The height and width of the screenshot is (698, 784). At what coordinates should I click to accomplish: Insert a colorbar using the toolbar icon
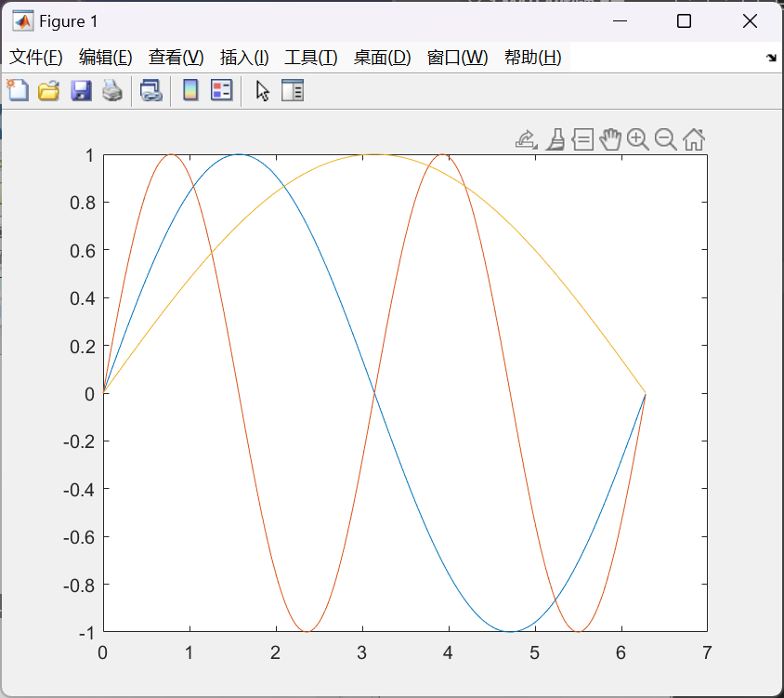190,90
